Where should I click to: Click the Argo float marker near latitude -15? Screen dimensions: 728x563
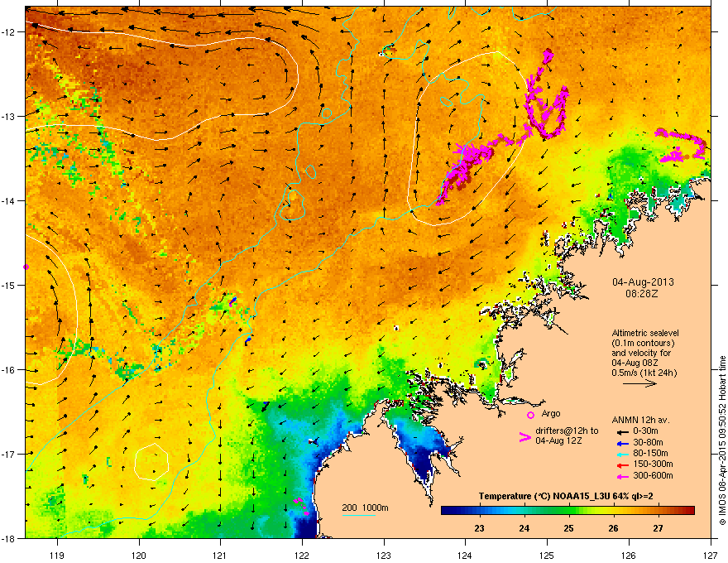pyautogui.click(x=26, y=267)
